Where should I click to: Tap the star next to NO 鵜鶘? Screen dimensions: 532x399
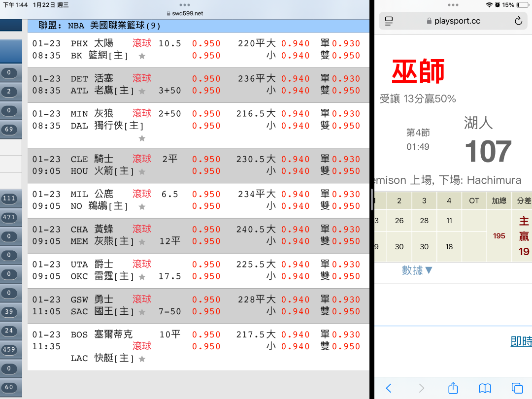tap(142, 206)
